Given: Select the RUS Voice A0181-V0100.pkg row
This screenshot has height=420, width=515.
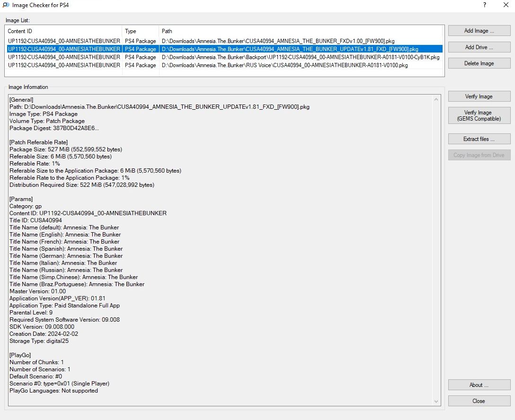Looking at the screenshot, I should pyautogui.click(x=225, y=65).
